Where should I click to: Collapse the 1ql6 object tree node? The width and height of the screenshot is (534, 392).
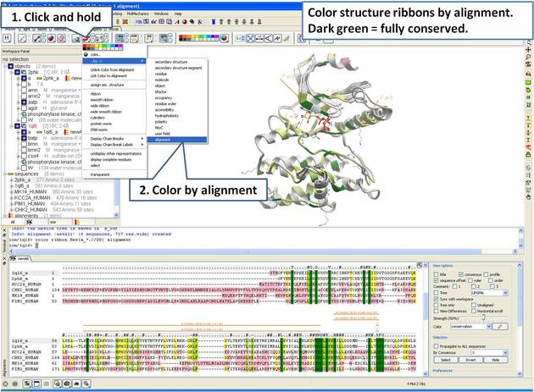tap(11, 126)
